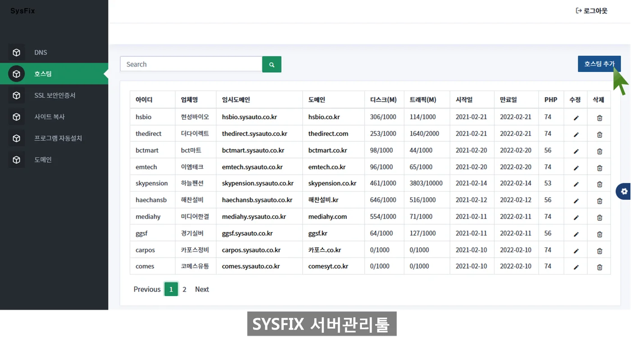Click the 646/1000 disk value
Image resolution: width=644 pixels, height=343 pixels.
(383, 200)
